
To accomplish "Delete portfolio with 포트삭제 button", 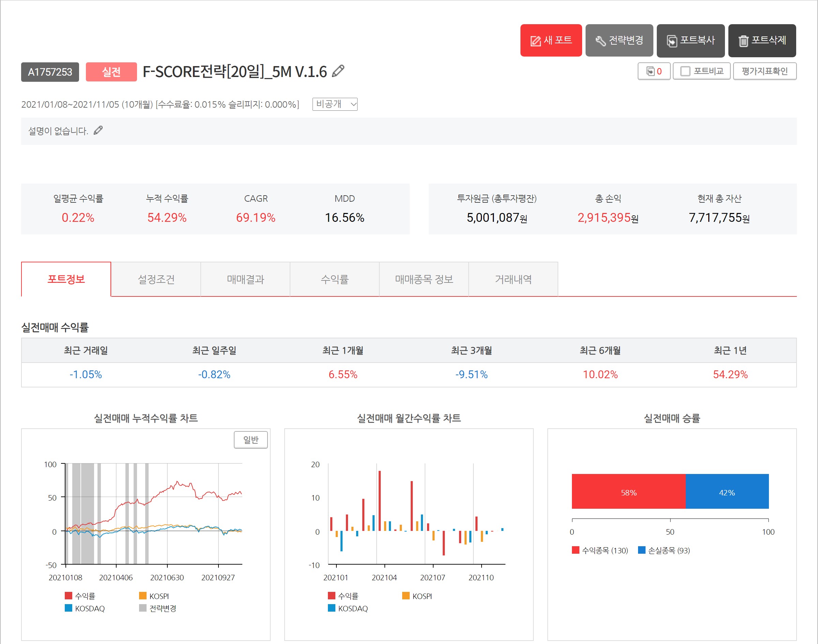I will coord(762,40).
